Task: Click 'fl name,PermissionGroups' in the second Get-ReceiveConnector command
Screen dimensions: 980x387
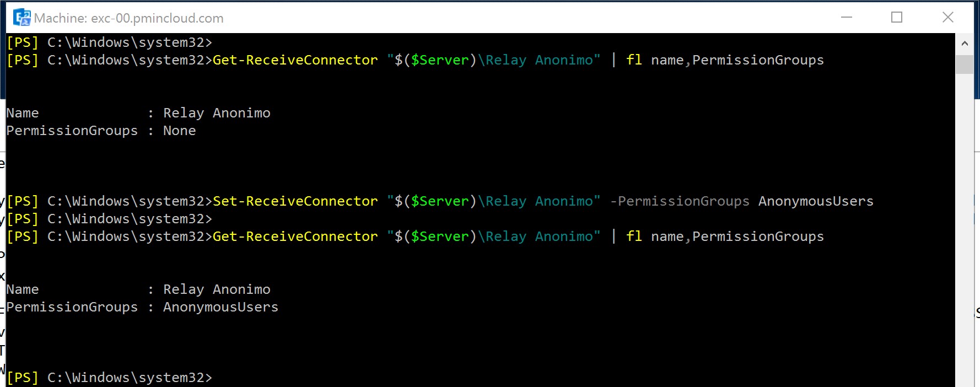Action: click(725, 237)
